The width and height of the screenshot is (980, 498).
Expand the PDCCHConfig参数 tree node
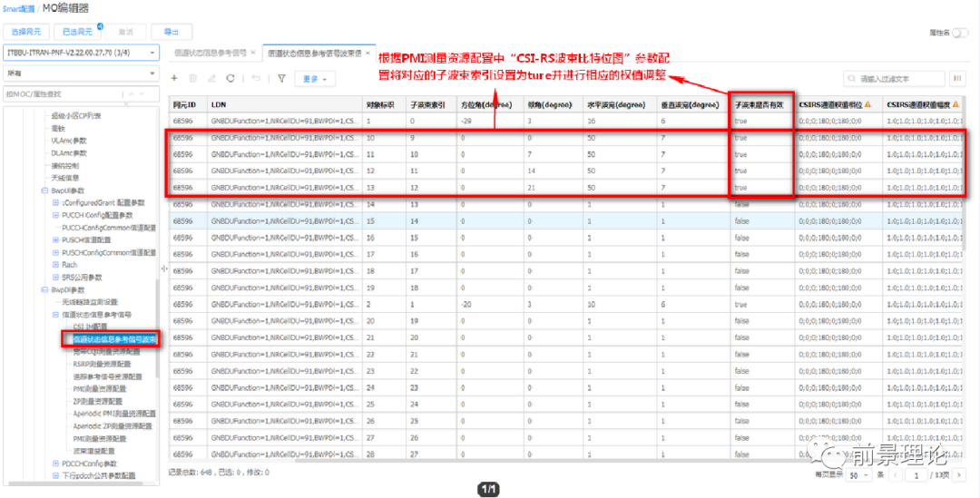click(54, 464)
